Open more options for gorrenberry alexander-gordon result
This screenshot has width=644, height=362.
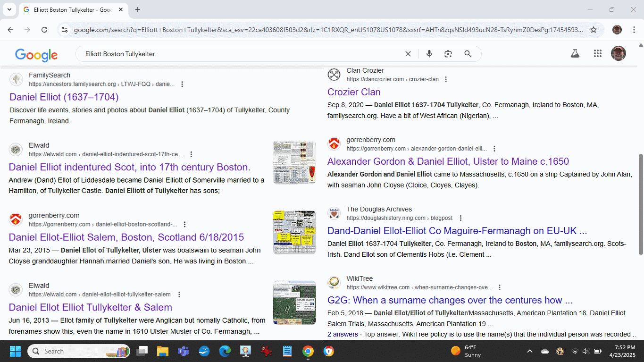[494, 148]
